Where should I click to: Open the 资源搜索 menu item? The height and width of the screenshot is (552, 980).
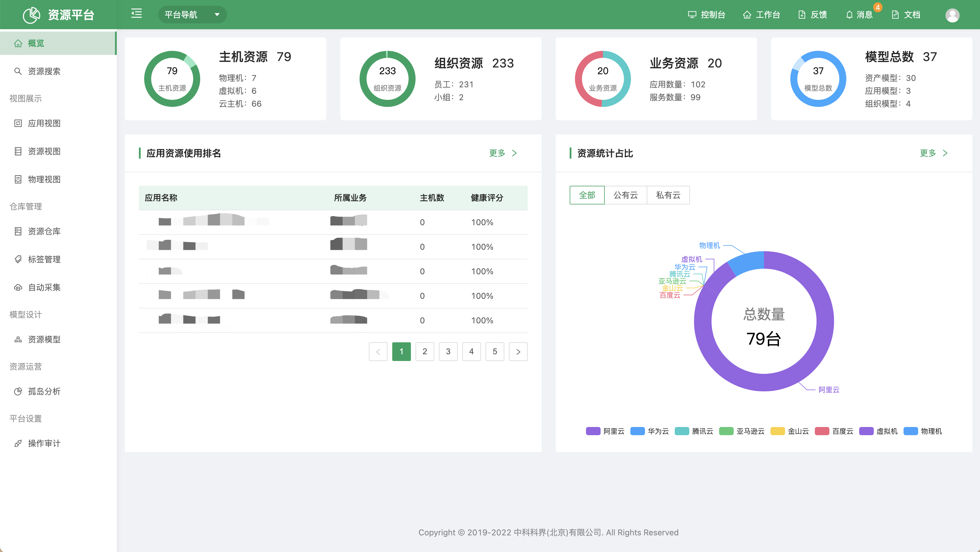coord(58,71)
